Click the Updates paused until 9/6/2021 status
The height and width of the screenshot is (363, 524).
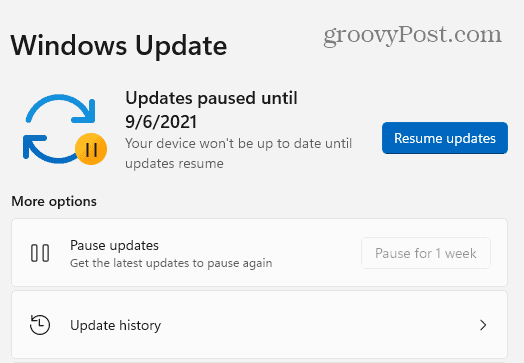211,110
